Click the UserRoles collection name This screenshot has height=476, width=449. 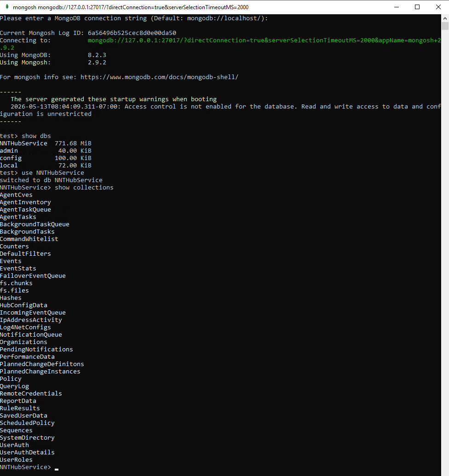tap(16, 459)
